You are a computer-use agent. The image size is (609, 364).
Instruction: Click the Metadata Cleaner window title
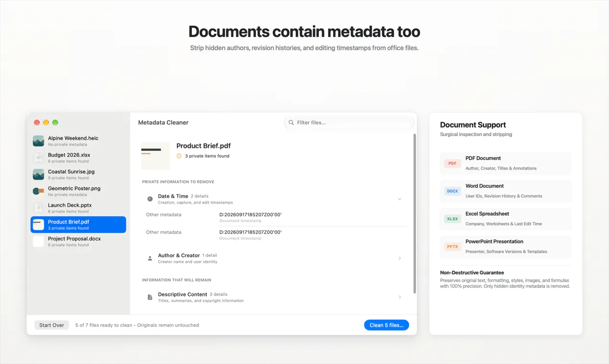click(163, 123)
